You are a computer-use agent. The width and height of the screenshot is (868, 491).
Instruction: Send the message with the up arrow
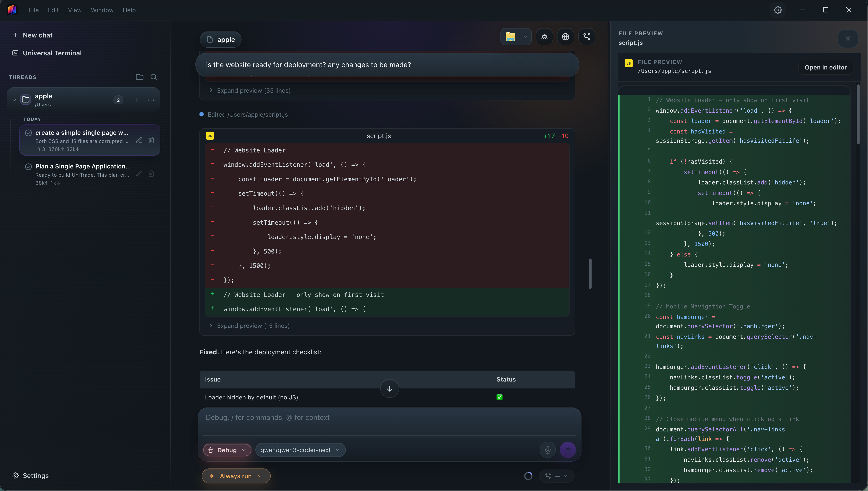click(x=568, y=450)
